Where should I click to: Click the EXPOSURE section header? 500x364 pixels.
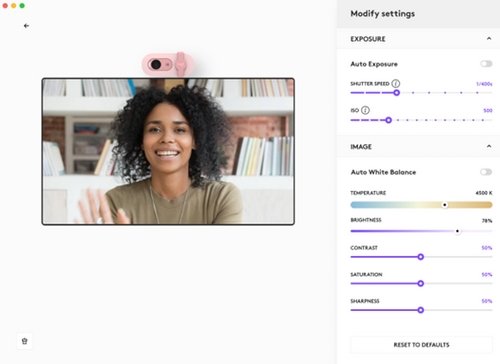click(418, 39)
